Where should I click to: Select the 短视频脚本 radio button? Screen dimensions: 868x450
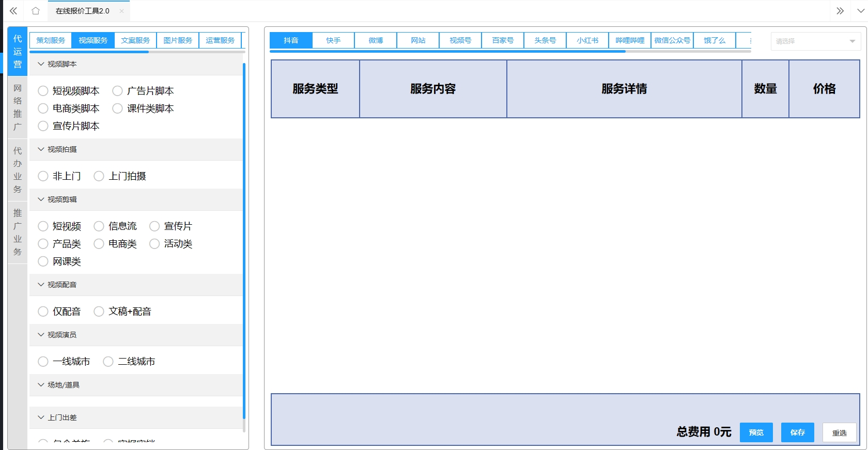[43, 91]
